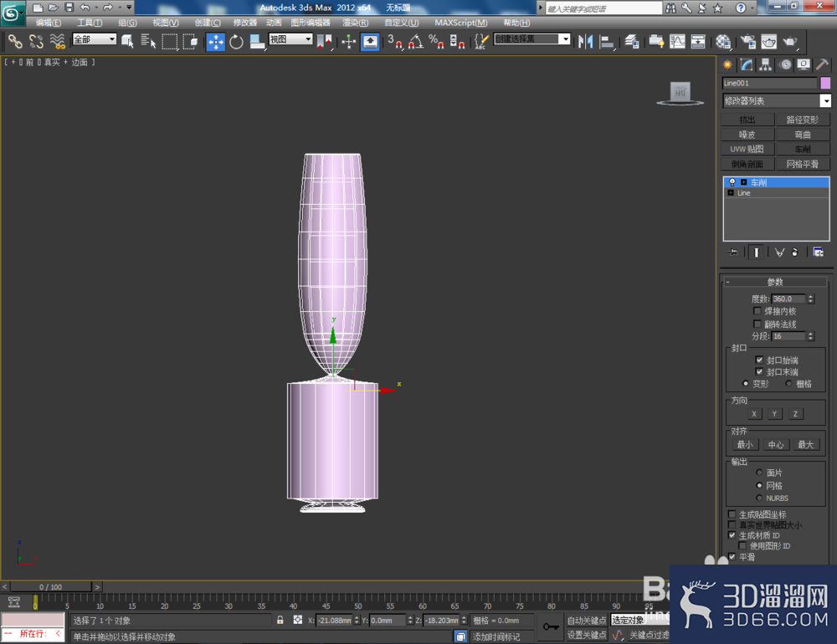837x644 pixels.
Task: Open the 创建(C) menu
Action: [208, 23]
